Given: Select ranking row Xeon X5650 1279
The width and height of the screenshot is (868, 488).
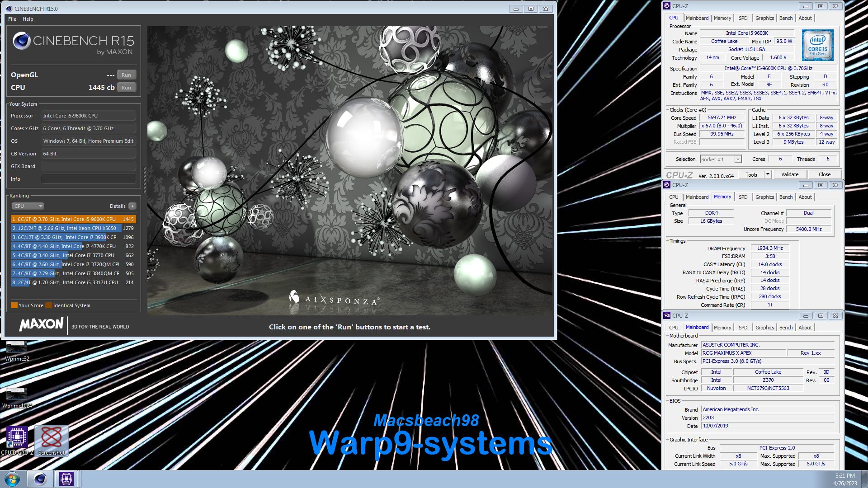Looking at the screenshot, I should point(73,228).
